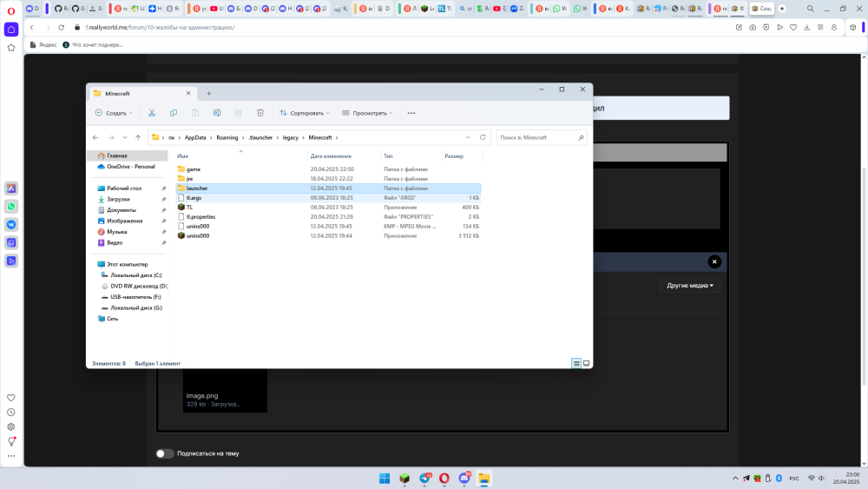868x489 pixels.
Task: Open the 'Сортировать' dropdown
Action: point(305,113)
